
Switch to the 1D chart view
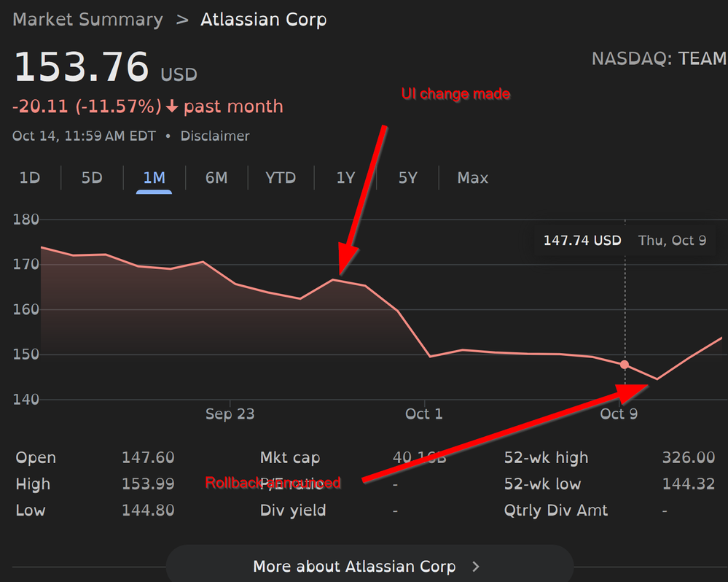click(30, 177)
